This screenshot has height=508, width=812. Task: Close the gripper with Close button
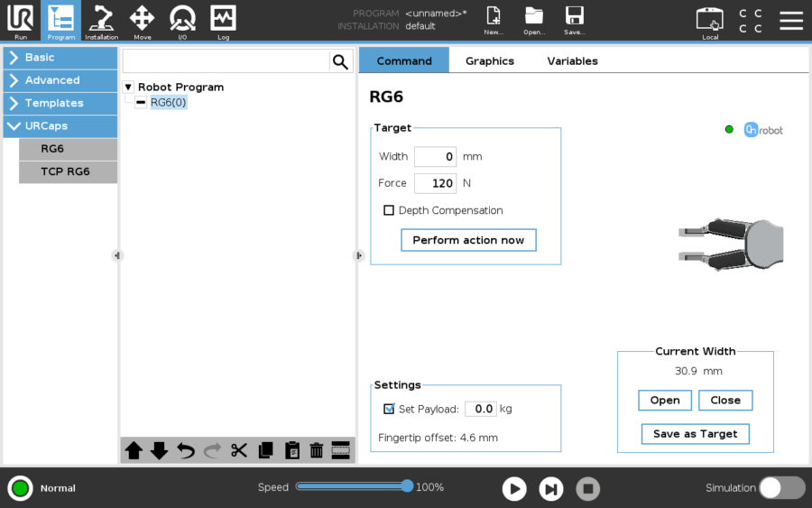pyautogui.click(x=725, y=401)
